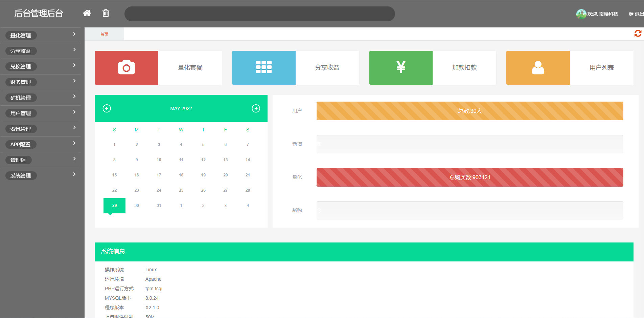Open 用户列表 via the user icon

pyautogui.click(x=538, y=67)
